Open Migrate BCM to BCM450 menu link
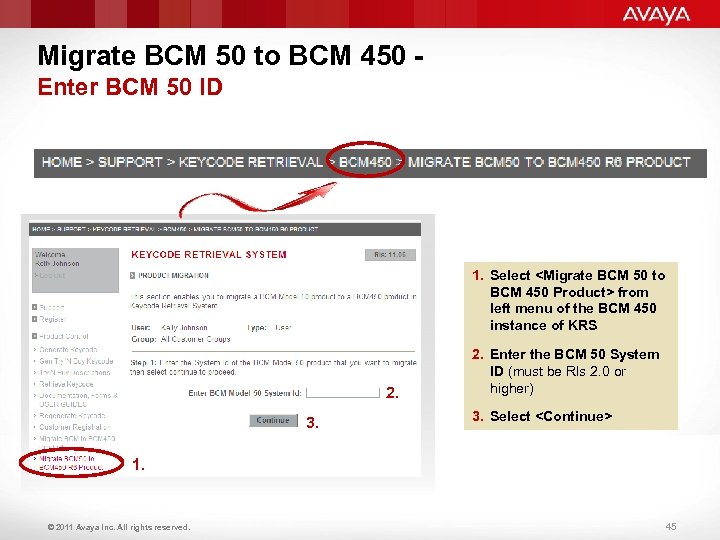 (77, 443)
